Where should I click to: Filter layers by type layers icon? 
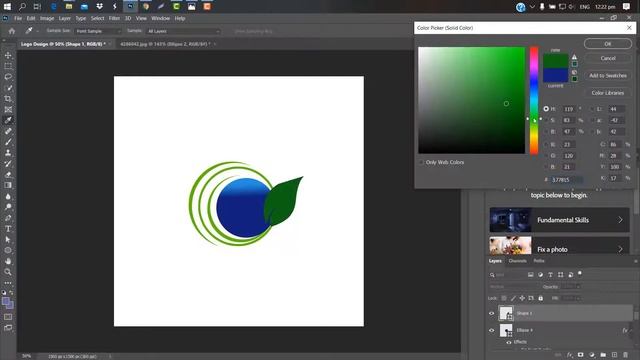click(x=550, y=275)
